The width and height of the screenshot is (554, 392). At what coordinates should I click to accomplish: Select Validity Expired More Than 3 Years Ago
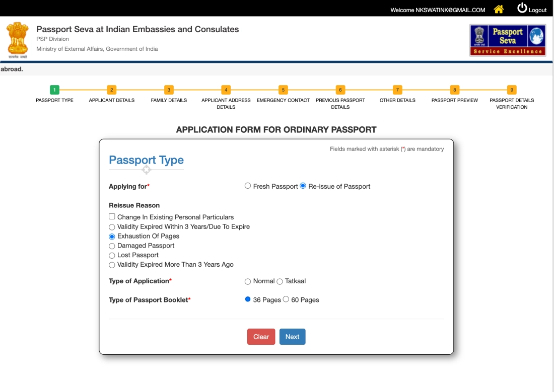click(x=112, y=265)
